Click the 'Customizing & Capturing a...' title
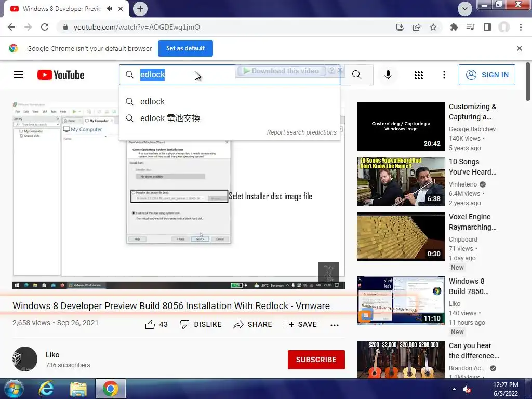532x399 pixels. (x=472, y=112)
